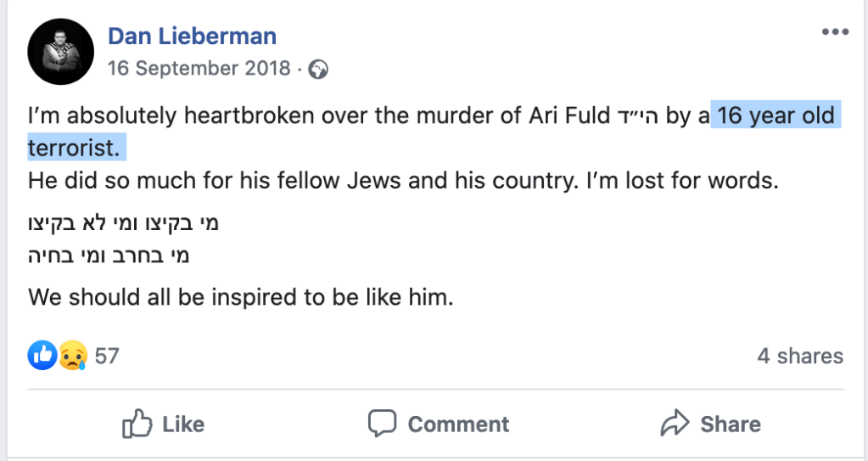Click the sad crying reaction emoji
The image size is (868, 461).
click(x=73, y=356)
